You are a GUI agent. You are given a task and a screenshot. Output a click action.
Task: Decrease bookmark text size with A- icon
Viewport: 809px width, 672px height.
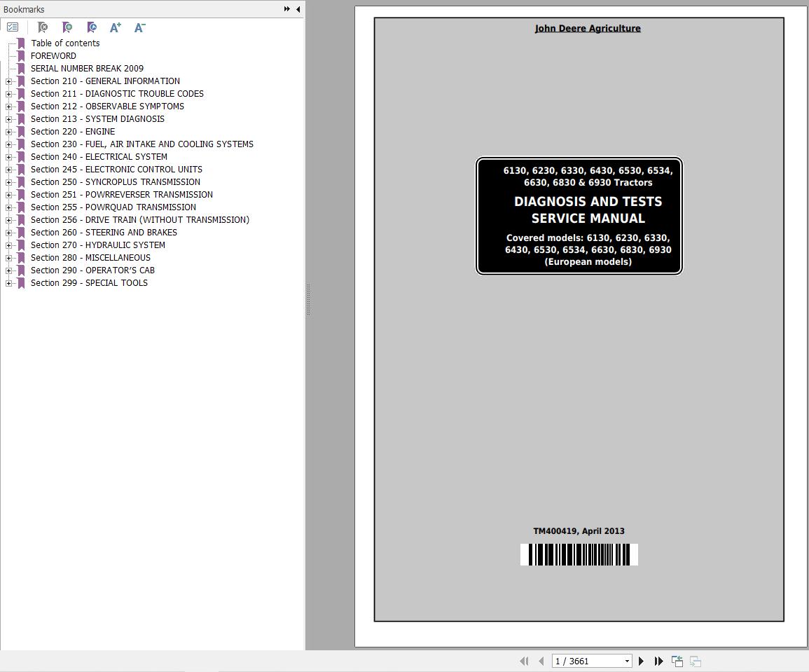click(x=139, y=27)
